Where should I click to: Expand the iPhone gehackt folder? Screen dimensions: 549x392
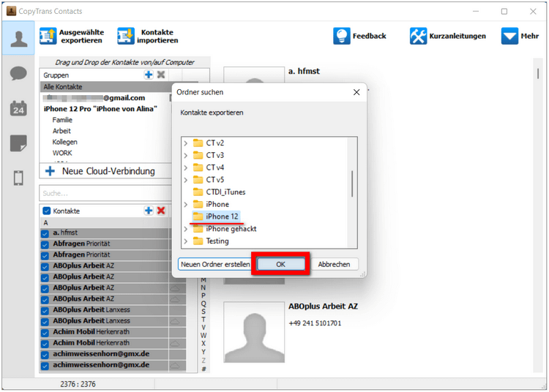[186, 229]
